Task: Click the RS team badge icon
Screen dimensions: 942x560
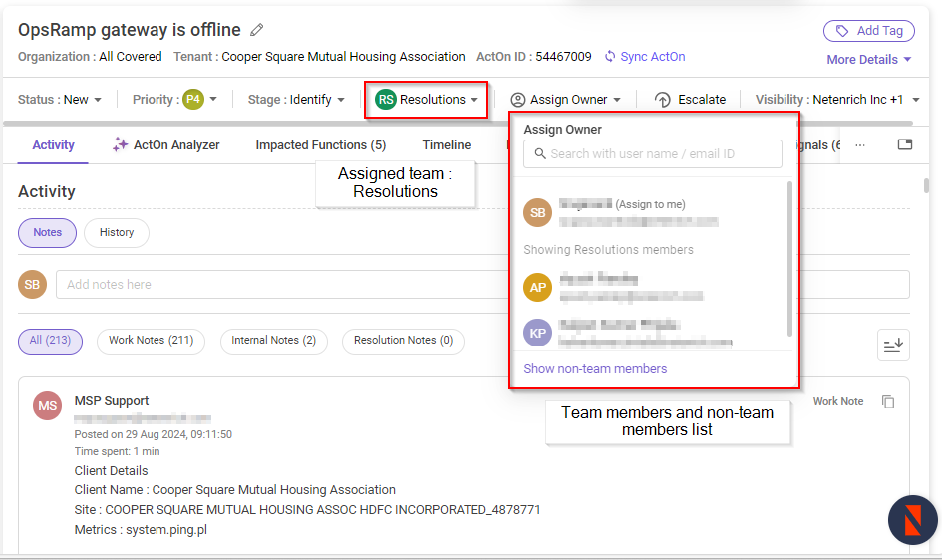Action: (385, 99)
